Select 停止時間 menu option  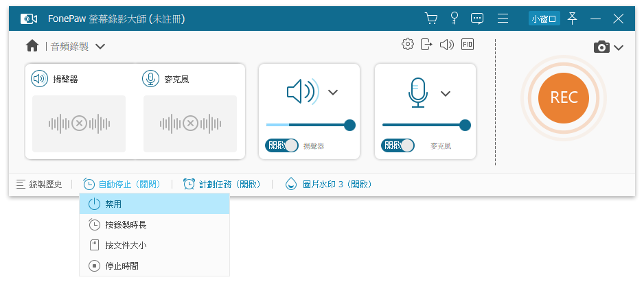(x=154, y=266)
